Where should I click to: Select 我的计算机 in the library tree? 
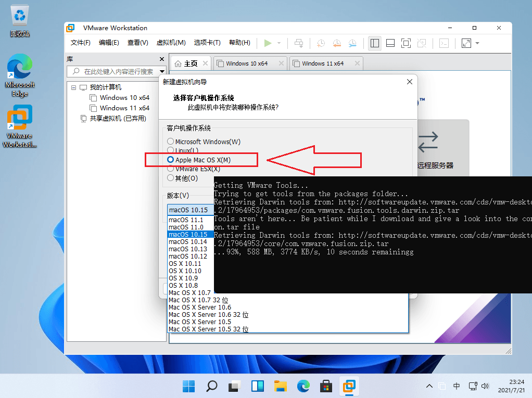[x=105, y=87]
